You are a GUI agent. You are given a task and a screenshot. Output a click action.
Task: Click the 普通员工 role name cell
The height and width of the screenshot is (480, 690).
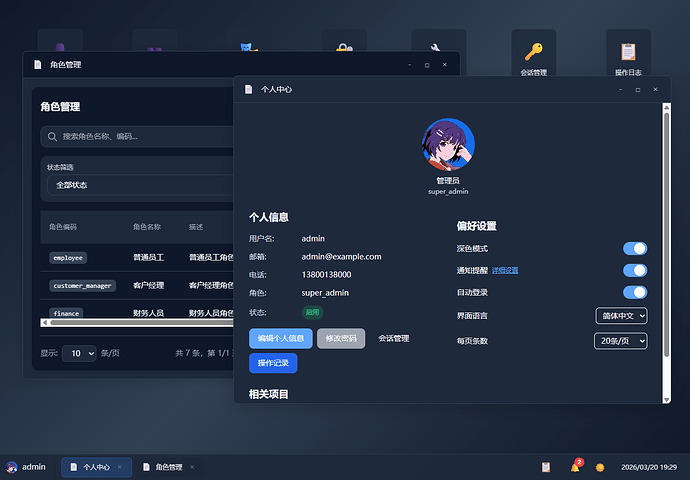[x=149, y=257]
